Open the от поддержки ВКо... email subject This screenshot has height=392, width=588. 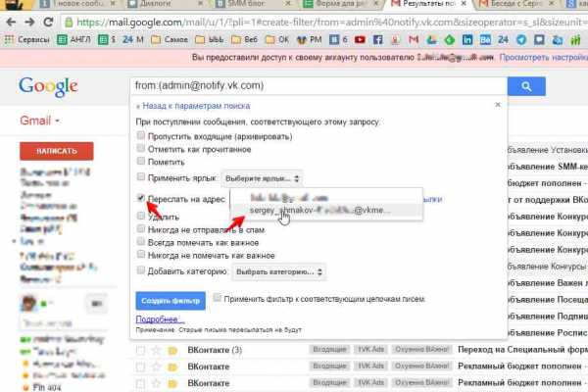(x=548, y=200)
